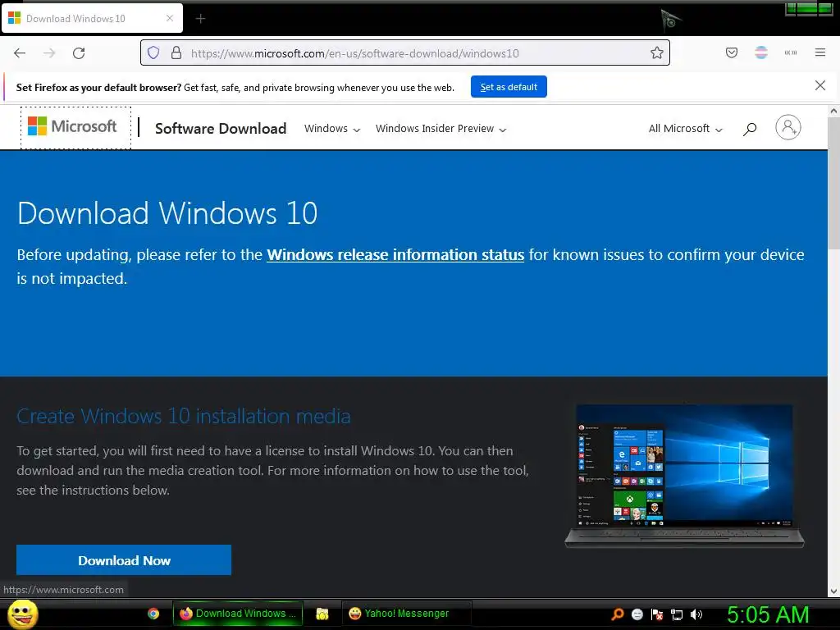Click the Set as default button
840x630 pixels.
pos(509,87)
